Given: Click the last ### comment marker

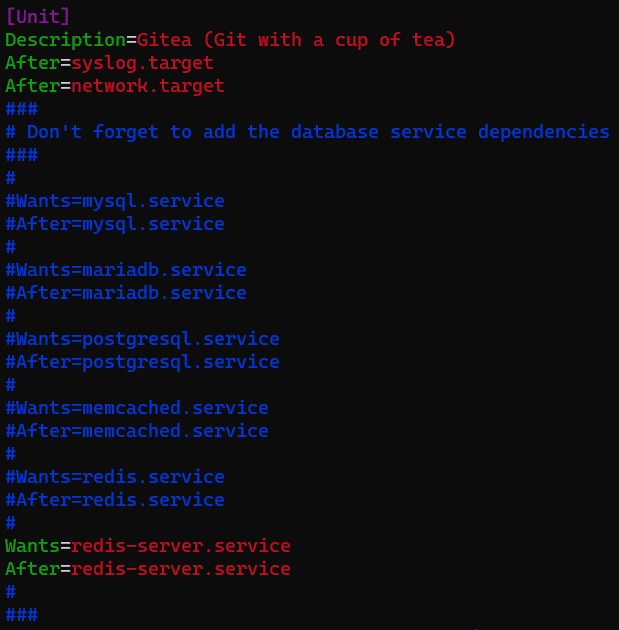Looking at the screenshot, I should click(22, 615).
